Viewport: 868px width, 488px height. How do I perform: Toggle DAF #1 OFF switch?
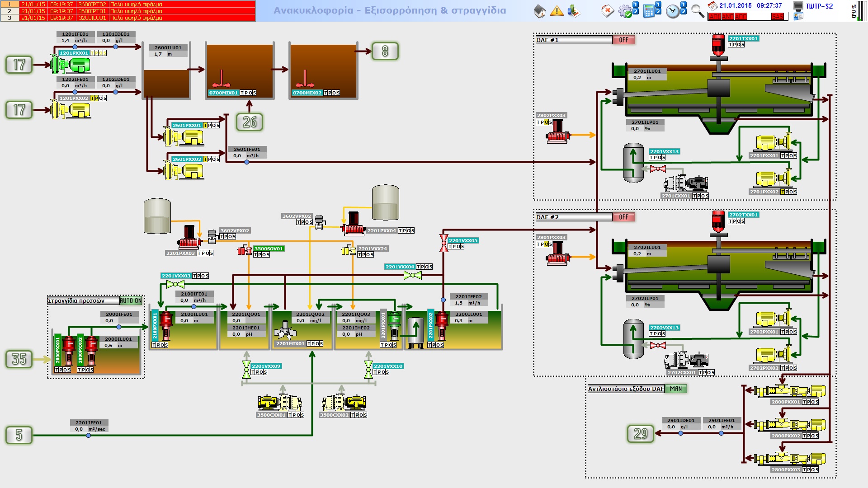623,40
